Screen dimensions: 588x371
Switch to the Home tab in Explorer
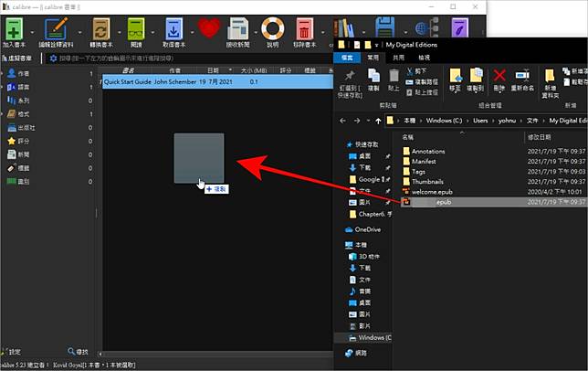click(373, 58)
